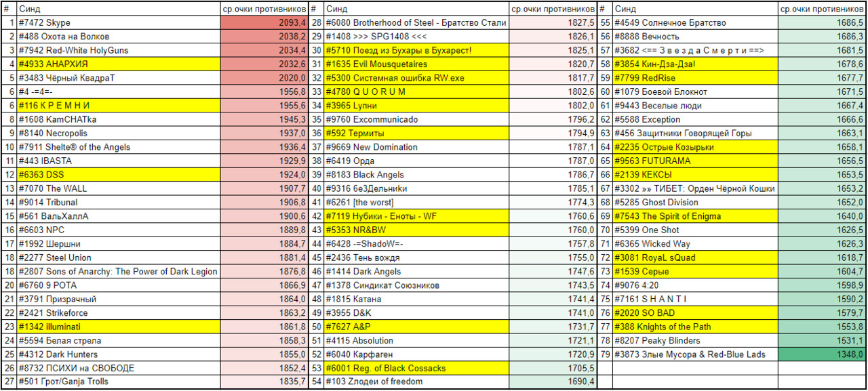Select '#1079 Боевой Блокнот' cell

695,92
